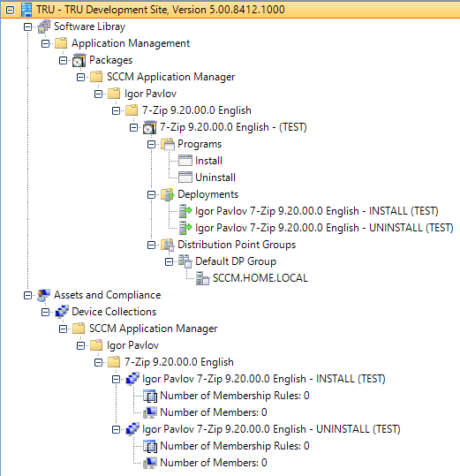Collapse the Distribution Point Groups node
Screen dimensions: 460x476
pyautogui.click(x=151, y=245)
